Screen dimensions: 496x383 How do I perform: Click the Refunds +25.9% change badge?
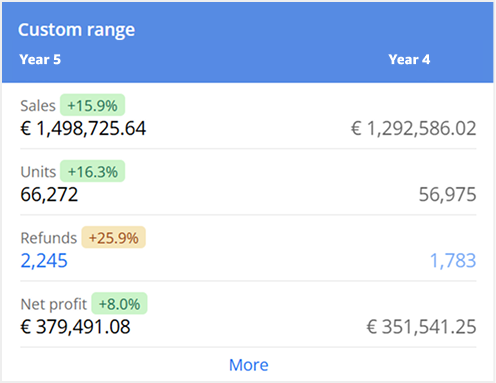tap(114, 237)
